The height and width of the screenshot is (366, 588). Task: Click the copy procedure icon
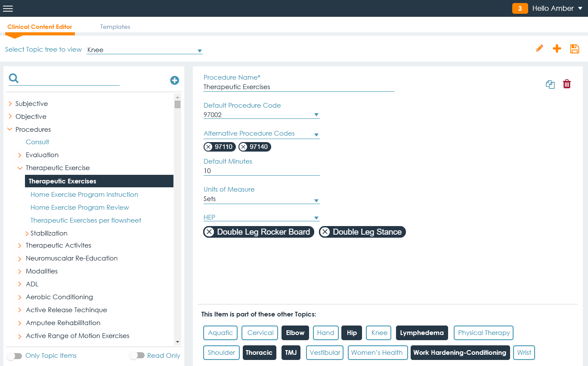[550, 84]
